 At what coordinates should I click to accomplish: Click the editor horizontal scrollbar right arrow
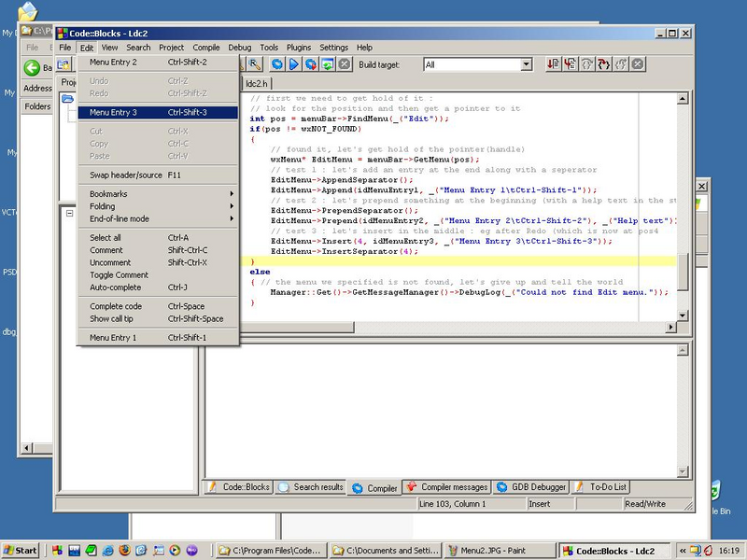(671, 327)
